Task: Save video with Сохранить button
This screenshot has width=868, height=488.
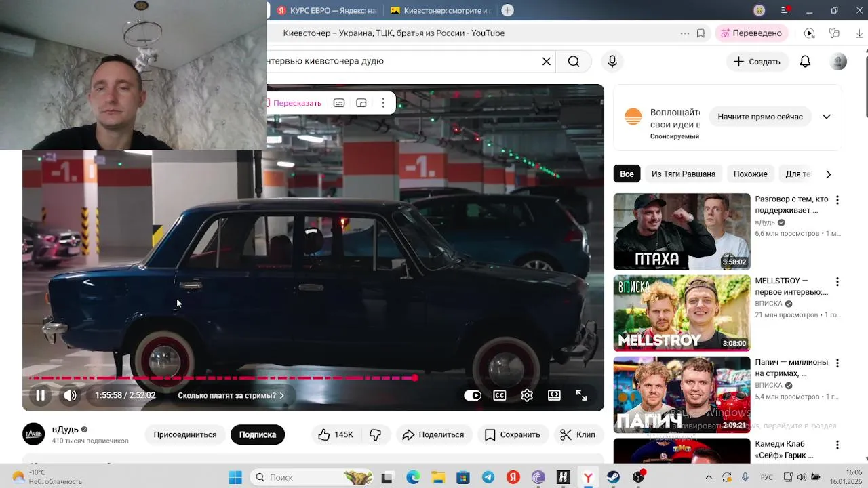Action: 513,434
